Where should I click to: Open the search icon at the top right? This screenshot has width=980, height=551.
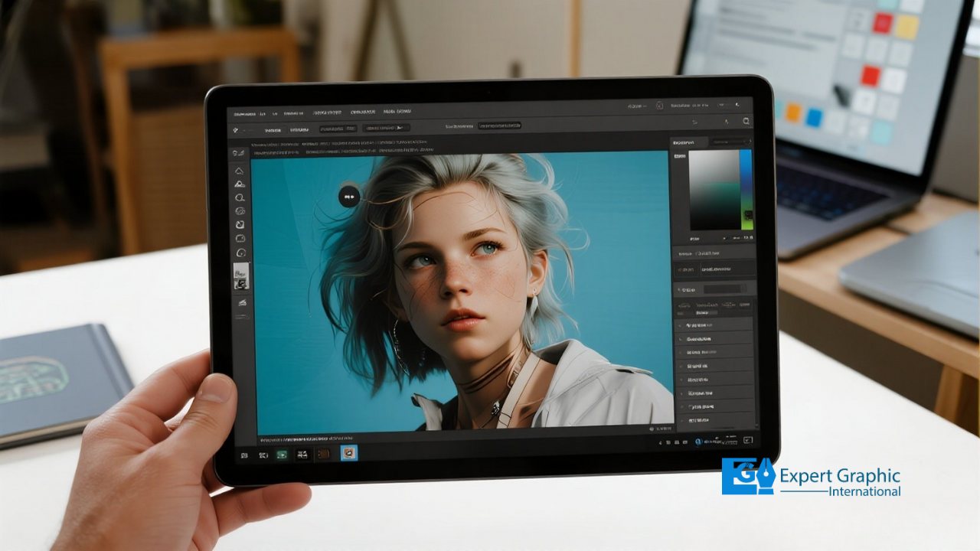(746, 122)
